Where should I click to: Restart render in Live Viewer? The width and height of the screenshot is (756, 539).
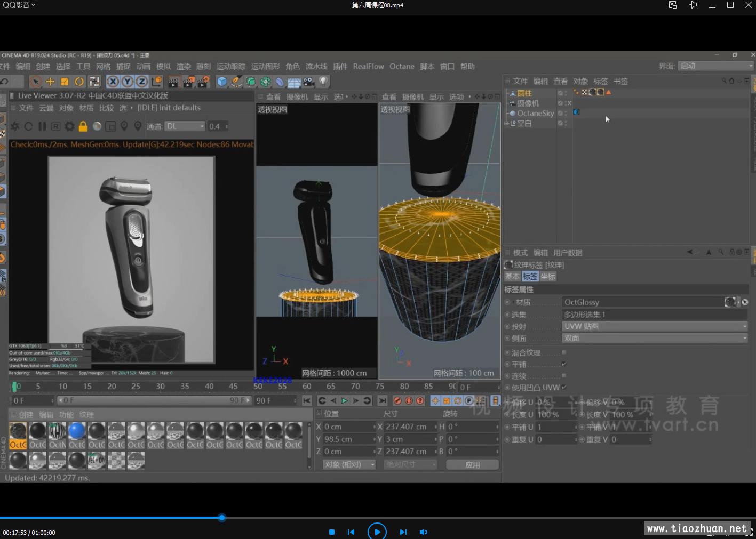pyautogui.click(x=28, y=126)
